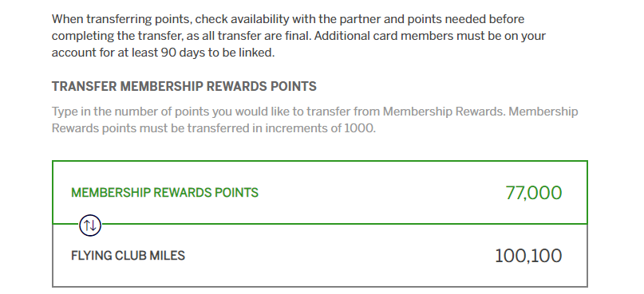Click the MEMBERSHIP REWARDS POINTS green label
The height and width of the screenshot is (294, 644).
tap(164, 193)
